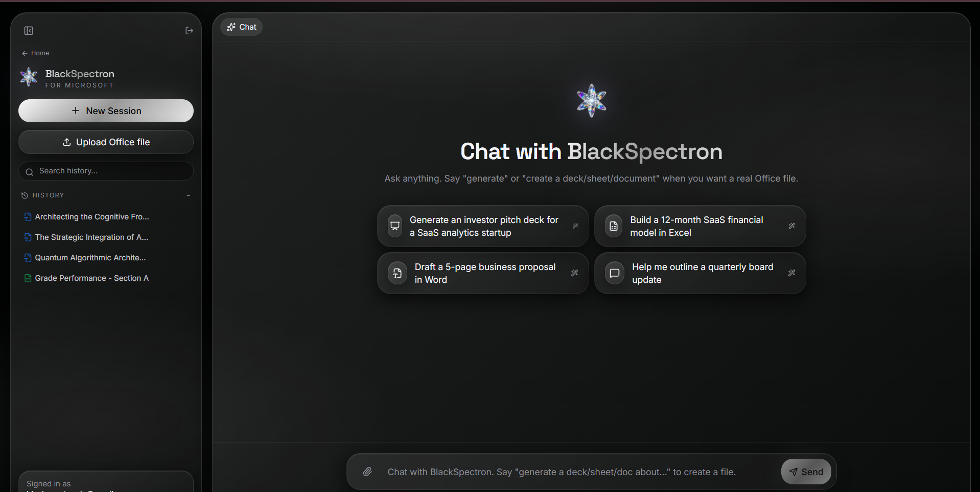The image size is (980, 492).
Task: Click magic wand icon on financial model card
Action: click(x=791, y=226)
